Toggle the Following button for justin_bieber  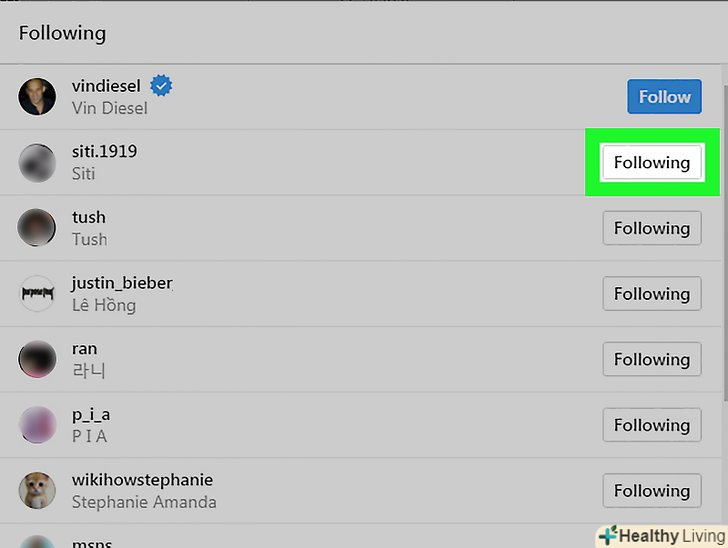[651, 294]
